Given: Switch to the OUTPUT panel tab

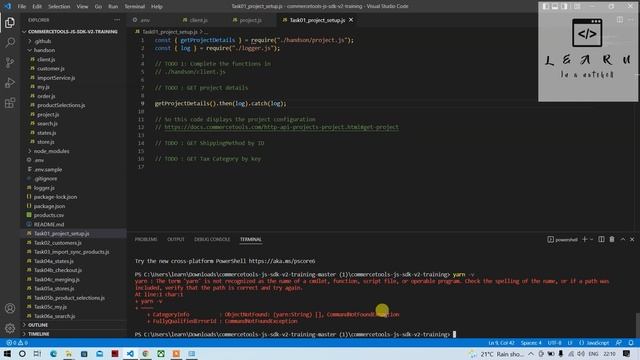Looking at the screenshot, I should click(x=176, y=239).
